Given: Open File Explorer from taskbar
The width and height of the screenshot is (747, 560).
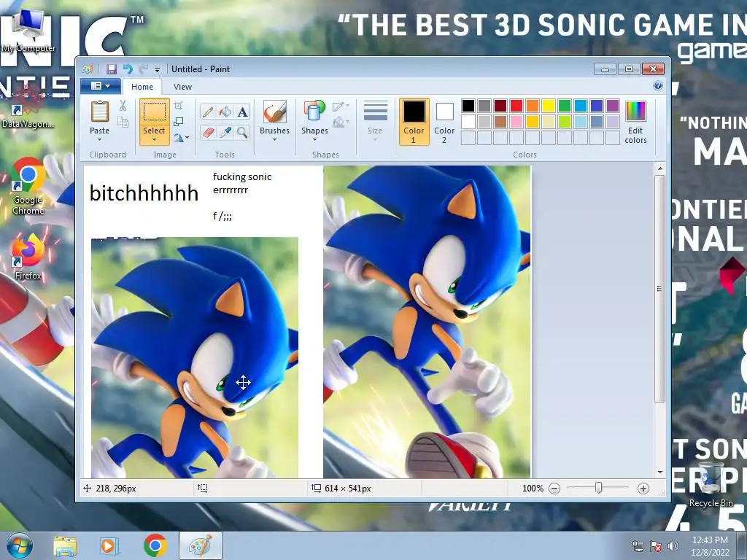Looking at the screenshot, I should [65, 545].
